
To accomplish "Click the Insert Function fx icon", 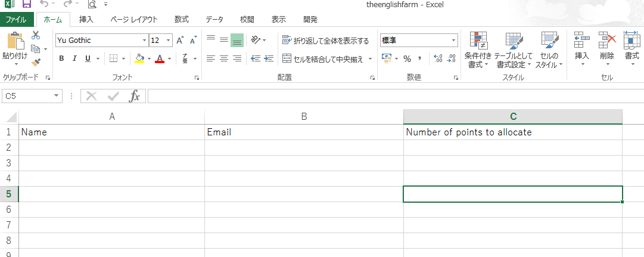I will click(x=135, y=96).
